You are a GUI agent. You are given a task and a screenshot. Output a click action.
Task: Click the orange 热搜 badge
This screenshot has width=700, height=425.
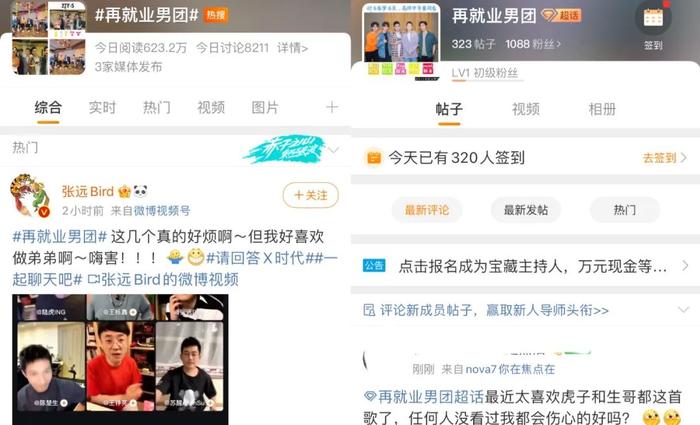point(216,15)
